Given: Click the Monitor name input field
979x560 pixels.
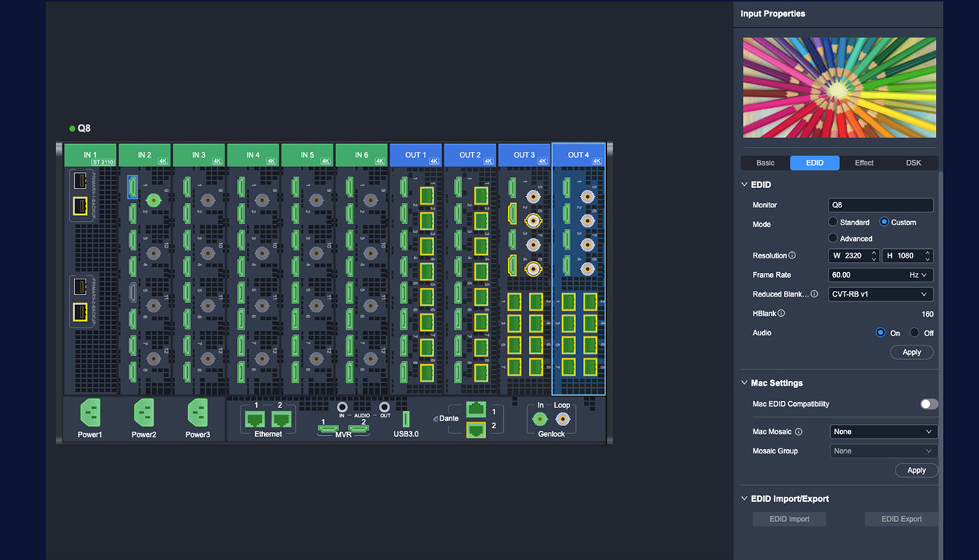Looking at the screenshot, I should pyautogui.click(x=880, y=205).
